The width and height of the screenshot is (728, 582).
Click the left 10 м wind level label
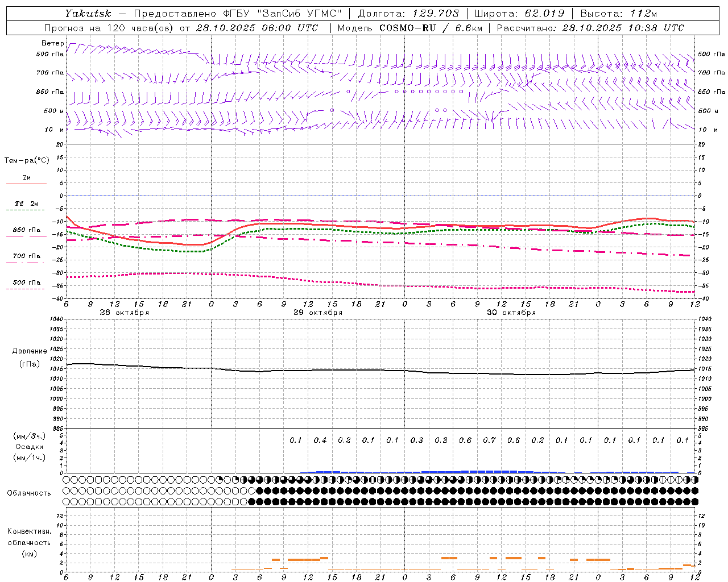point(54,130)
